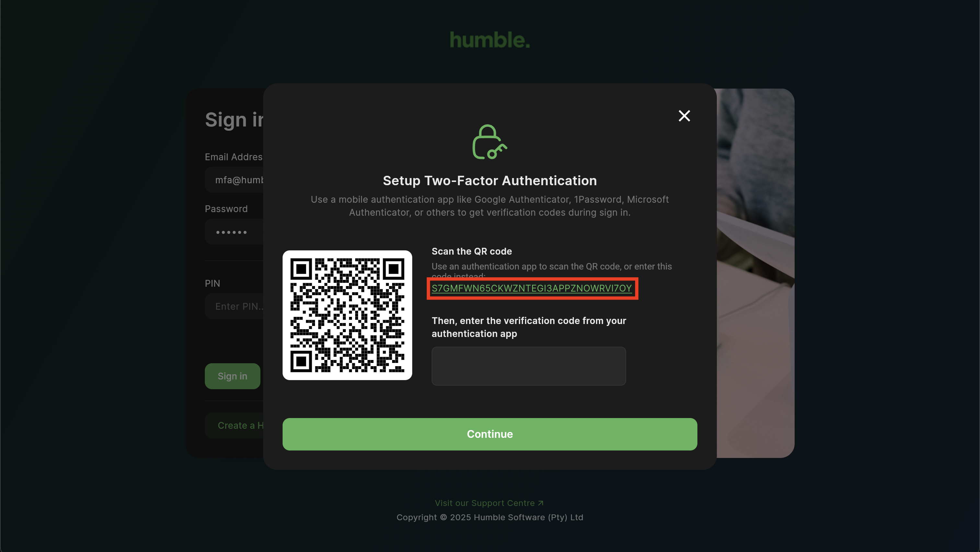Screen dimensions: 980x552
Task: Click the arrow icon beside Support Centre
Action: (541, 503)
